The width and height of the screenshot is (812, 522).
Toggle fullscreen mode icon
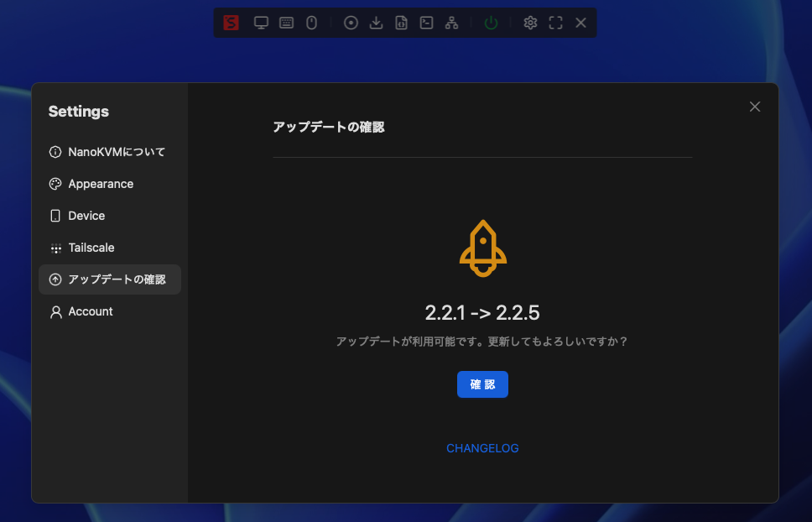tap(555, 23)
